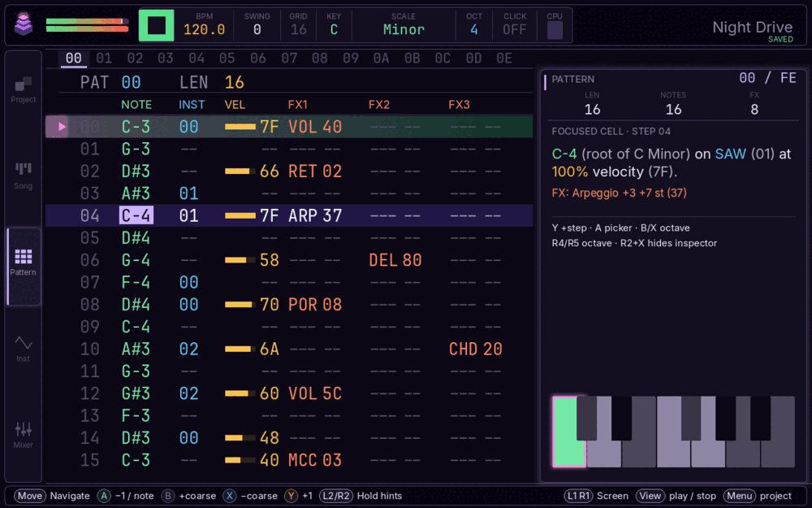The image size is (812, 508).
Task: Edit the PAT number 00
Action: (x=131, y=82)
